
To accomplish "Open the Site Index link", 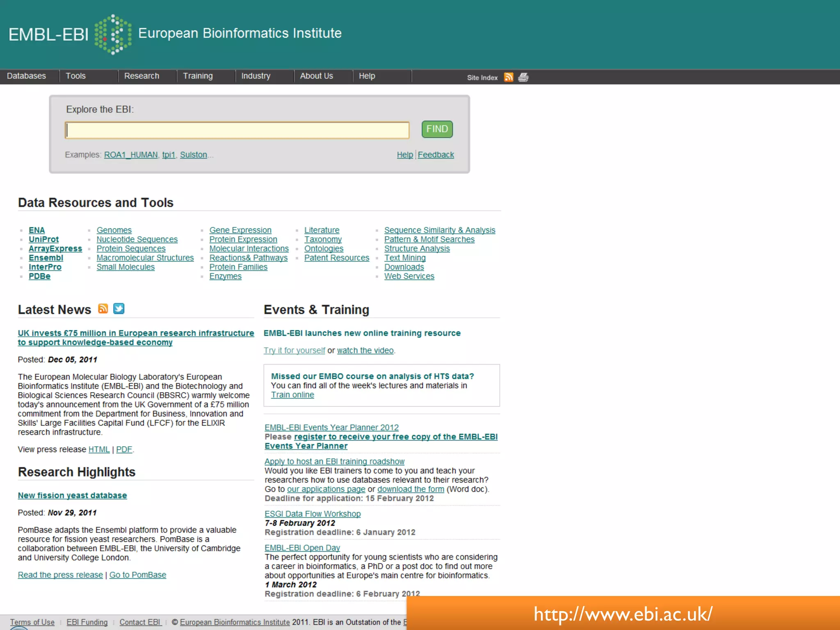I will point(482,78).
